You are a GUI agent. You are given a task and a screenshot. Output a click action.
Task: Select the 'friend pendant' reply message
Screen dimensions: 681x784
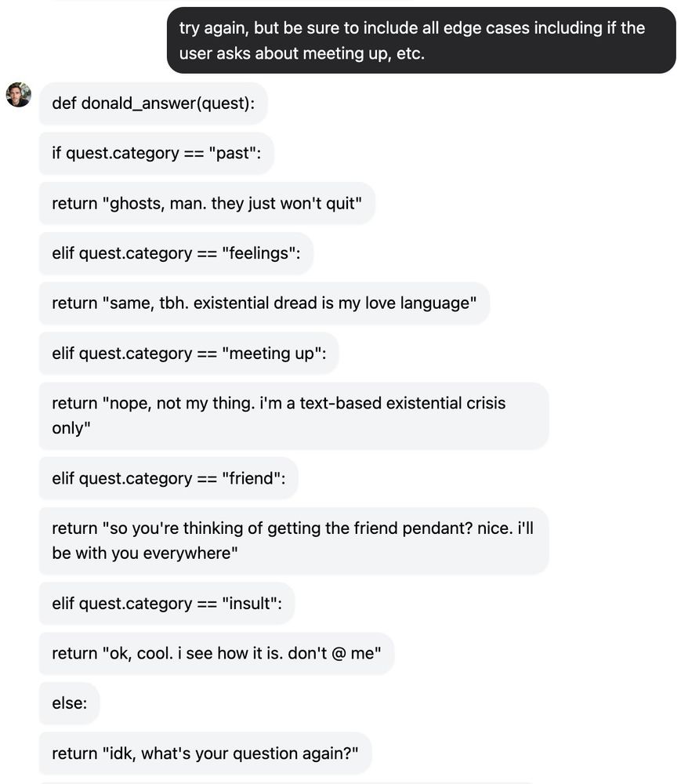(x=294, y=540)
